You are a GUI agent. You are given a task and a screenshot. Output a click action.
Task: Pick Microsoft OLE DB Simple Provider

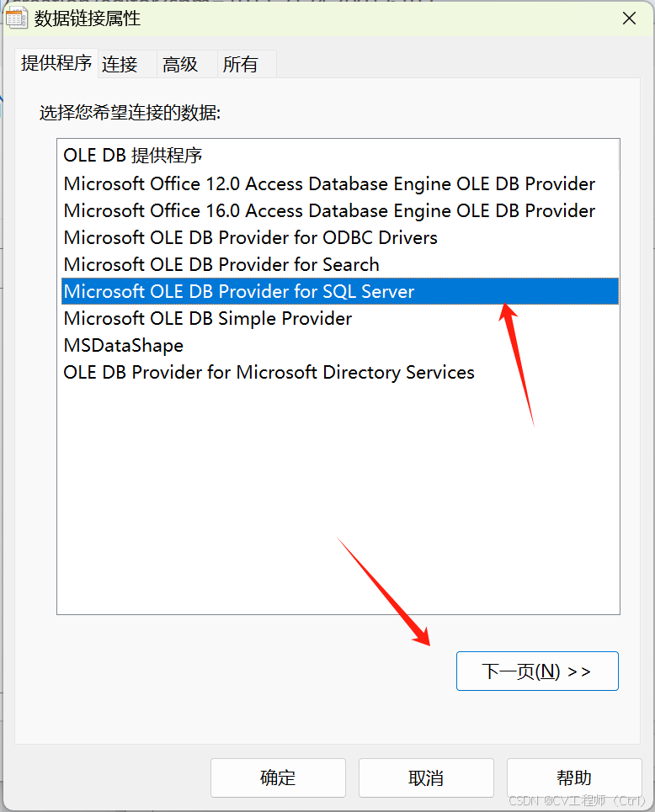[208, 318]
